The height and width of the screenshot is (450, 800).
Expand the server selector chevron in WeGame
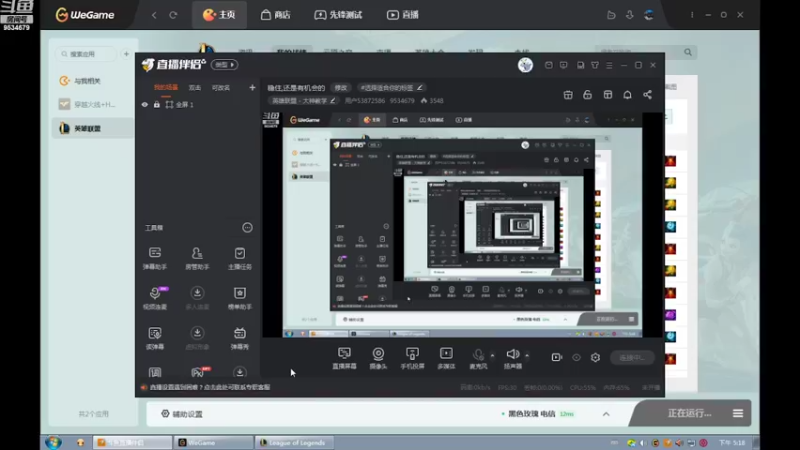click(606, 414)
